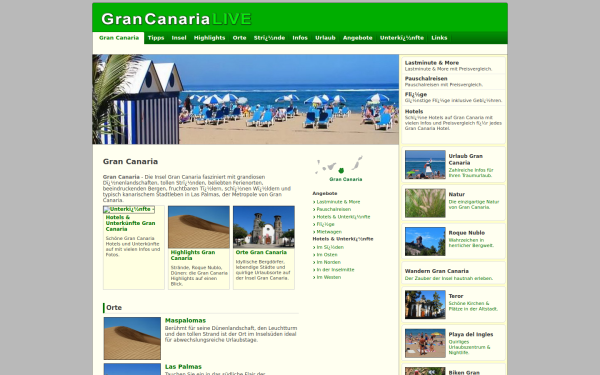Open Orte Gran Canaria card title

[x=261, y=252]
